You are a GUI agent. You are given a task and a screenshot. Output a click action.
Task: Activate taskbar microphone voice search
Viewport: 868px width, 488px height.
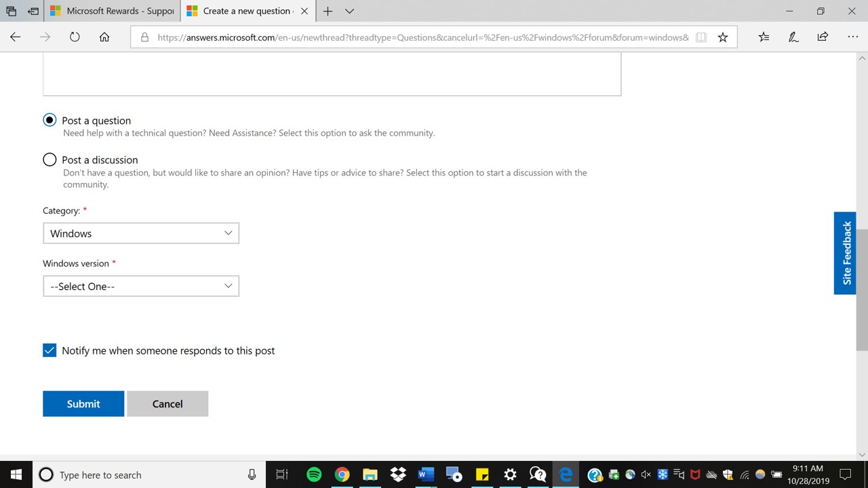click(x=252, y=474)
